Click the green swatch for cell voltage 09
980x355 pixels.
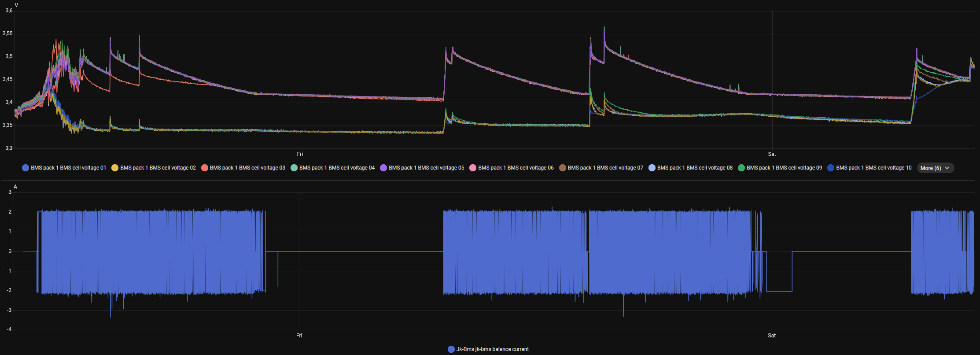click(741, 168)
